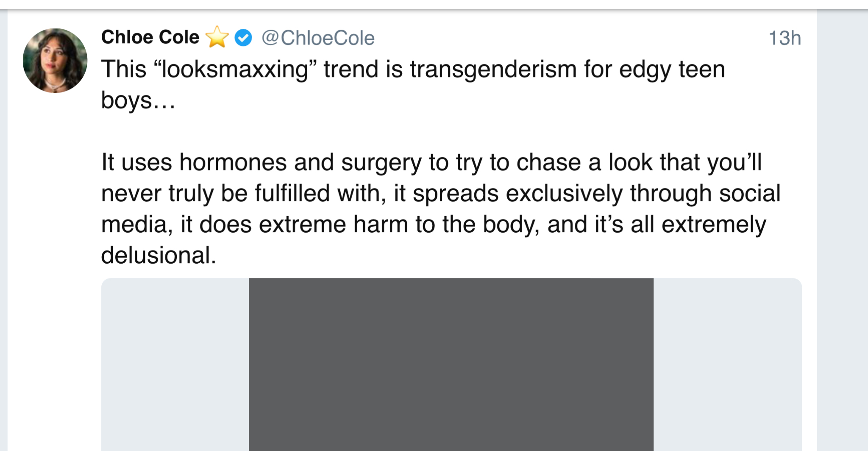Click the word "delusional." ending the tweet
The width and height of the screenshot is (868, 451).
click(159, 256)
